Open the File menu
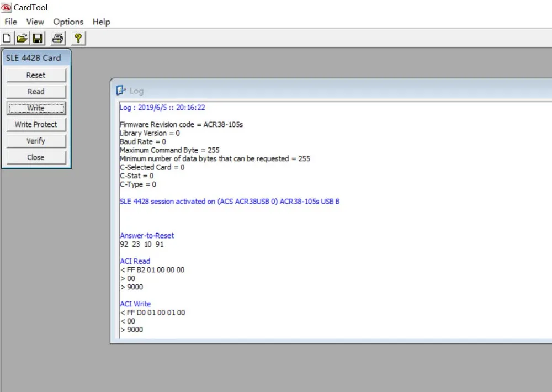This screenshot has height=392, width=552. point(10,22)
